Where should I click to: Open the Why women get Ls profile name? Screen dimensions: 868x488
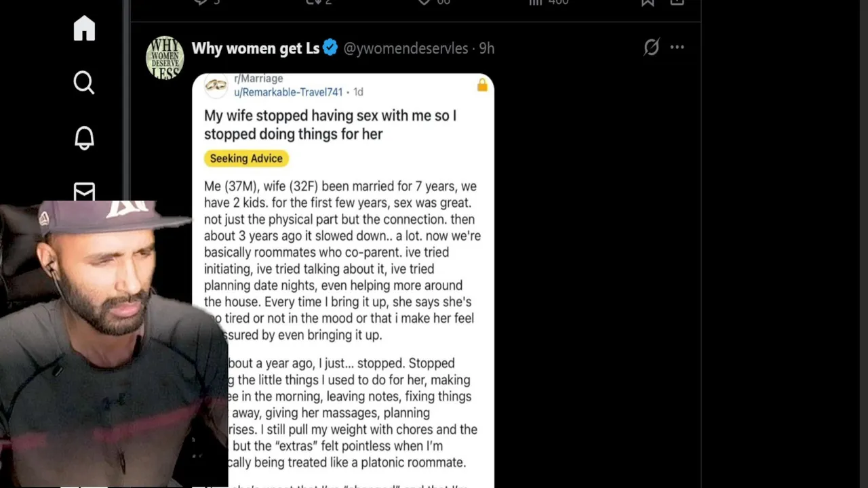coord(255,48)
